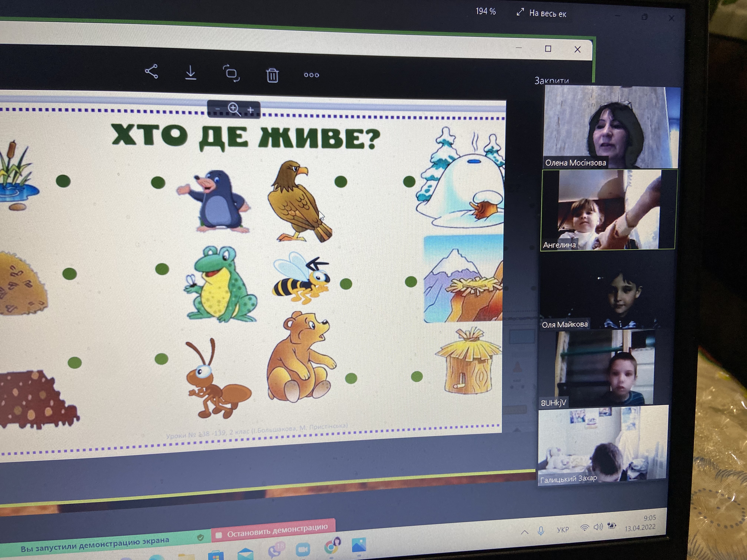Delete the photo with the trash icon

tap(272, 75)
